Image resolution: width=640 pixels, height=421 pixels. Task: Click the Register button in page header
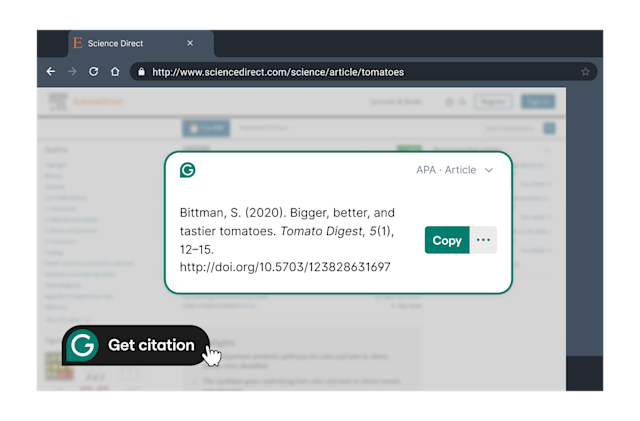pyautogui.click(x=492, y=102)
